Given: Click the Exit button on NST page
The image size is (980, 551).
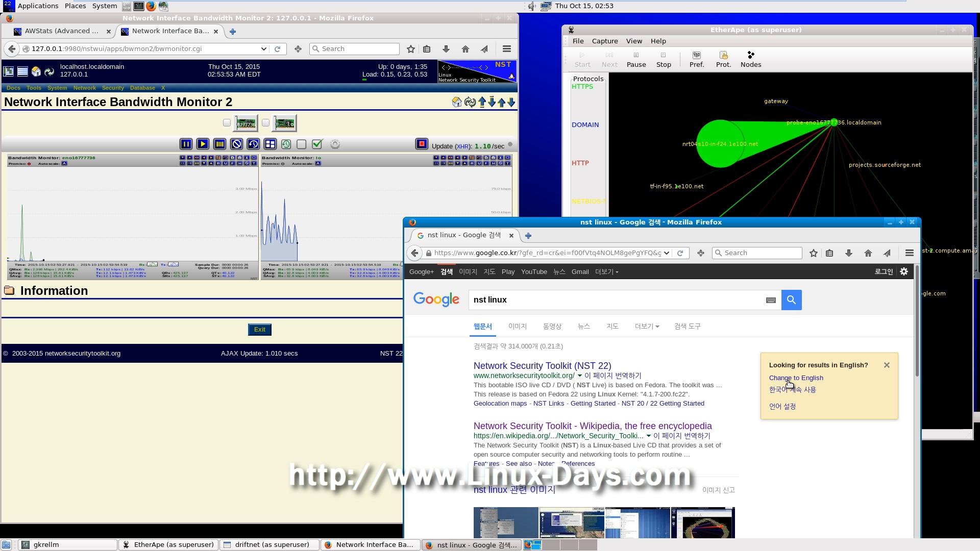Looking at the screenshot, I should (x=260, y=330).
